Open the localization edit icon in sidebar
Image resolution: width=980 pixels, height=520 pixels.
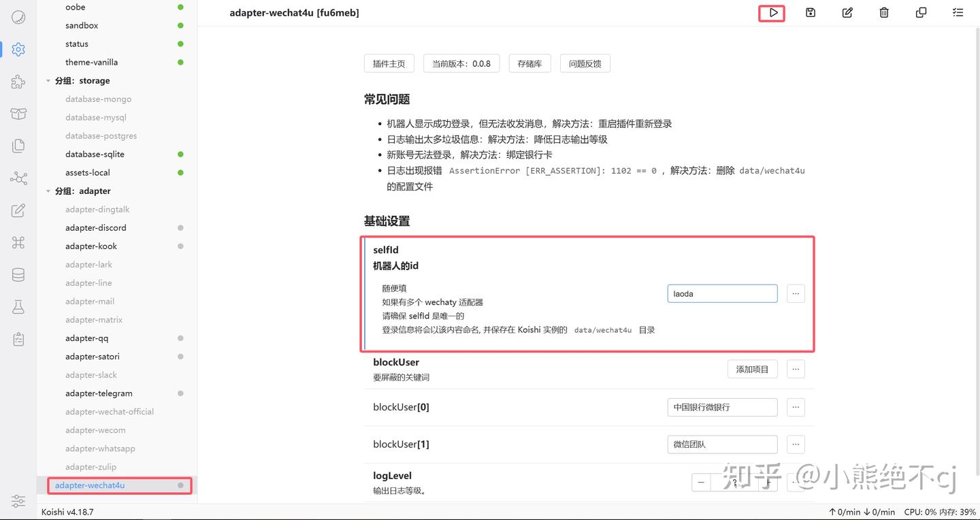18,210
